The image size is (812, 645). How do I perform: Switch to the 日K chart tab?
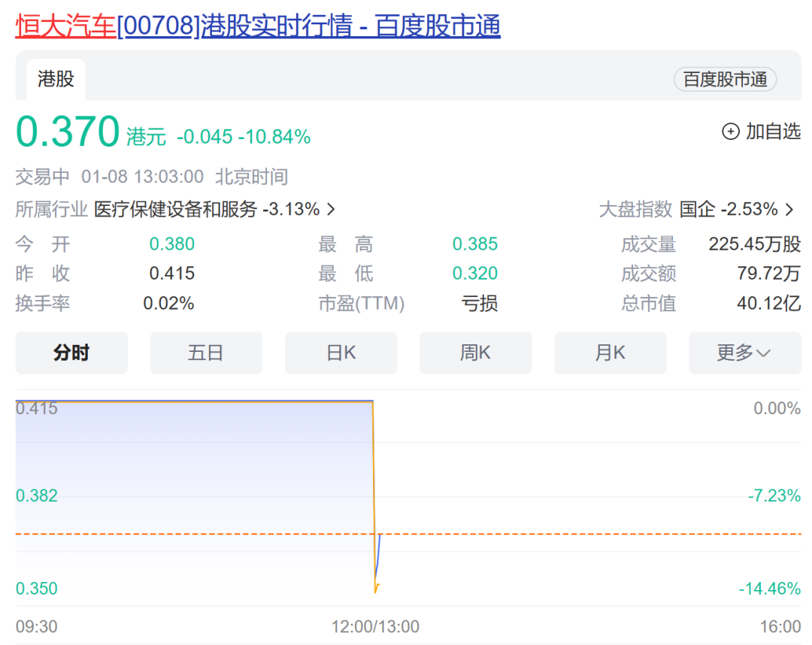[x=341, y=353]
